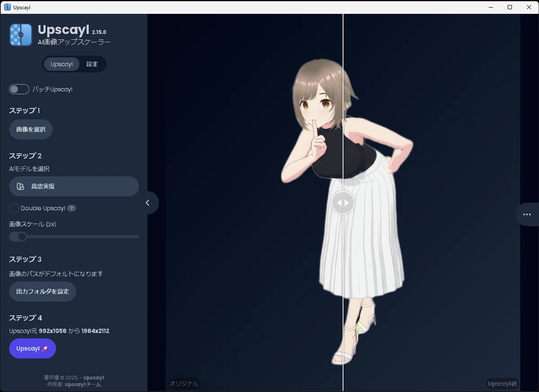Click the ステップ 3 heading
This screenshot has height=392, width=539.
[x=26, y=259]
